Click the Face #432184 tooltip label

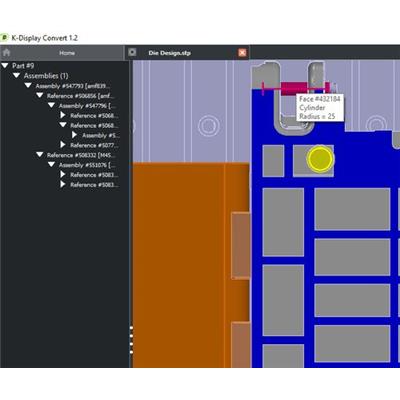click(319, 99)
